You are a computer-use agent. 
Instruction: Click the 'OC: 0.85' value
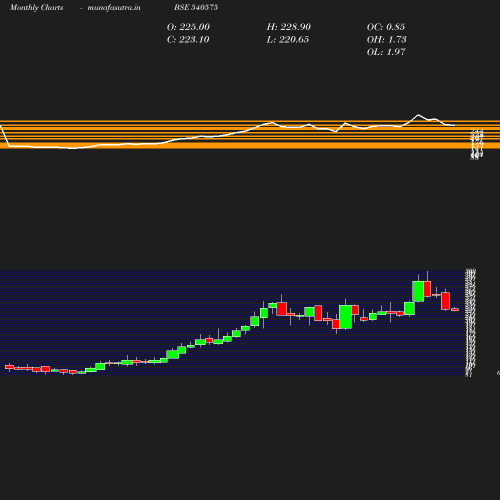[386, 27]
